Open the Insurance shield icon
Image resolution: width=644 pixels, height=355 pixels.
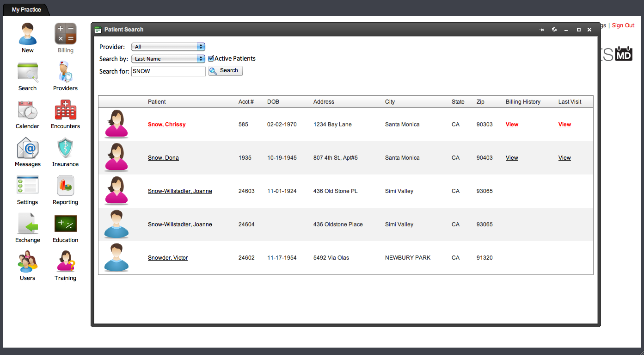coord(65,148)
